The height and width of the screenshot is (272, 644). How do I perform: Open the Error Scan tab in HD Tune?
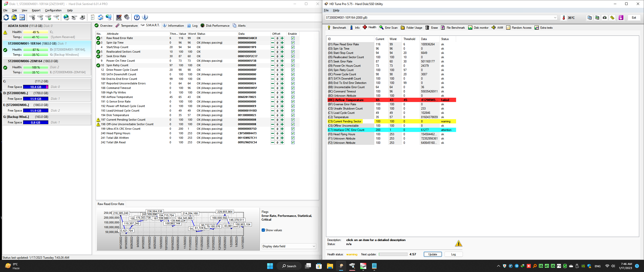tap(388, 28)
